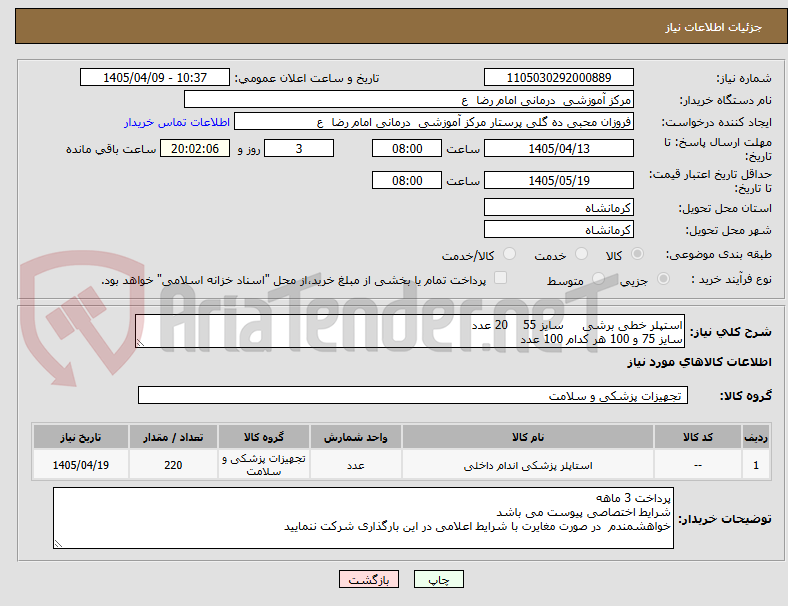Click the گروه کالا field تجهیزات پزشکی و سلامت
The image size is (788, 606).
click(413, 395)
